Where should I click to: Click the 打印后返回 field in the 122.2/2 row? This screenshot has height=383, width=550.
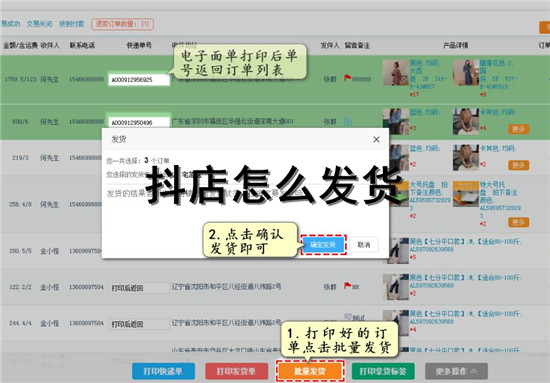(139, 288)
